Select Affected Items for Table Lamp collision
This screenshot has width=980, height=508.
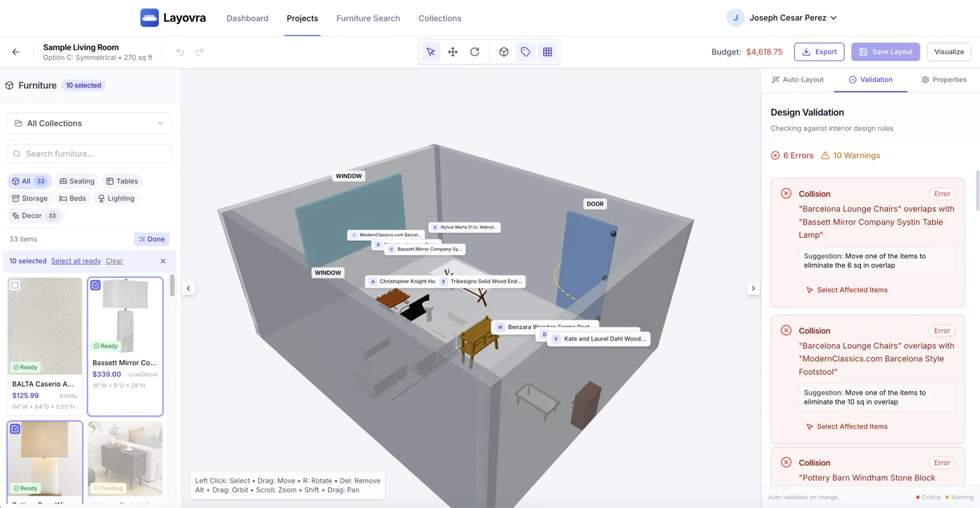[x=847, y=290]
